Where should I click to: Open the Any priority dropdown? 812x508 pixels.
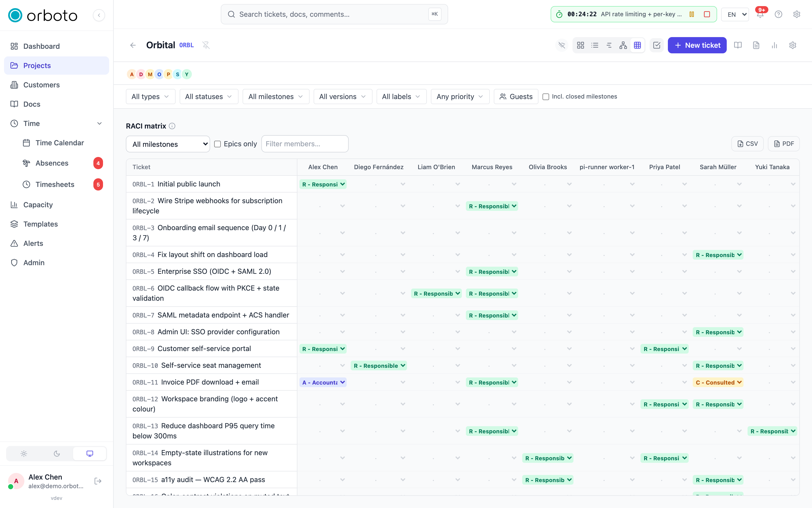click(x=460, y=97)
